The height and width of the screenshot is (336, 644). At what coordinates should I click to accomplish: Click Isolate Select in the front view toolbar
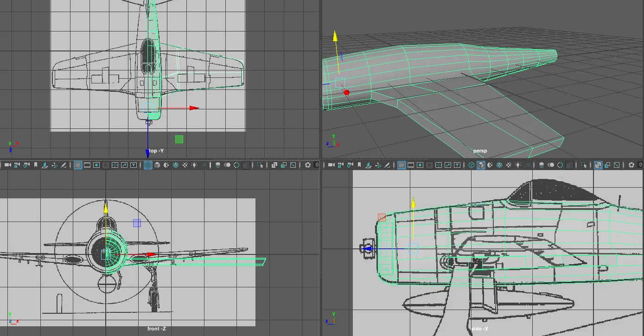pos(260,165)
